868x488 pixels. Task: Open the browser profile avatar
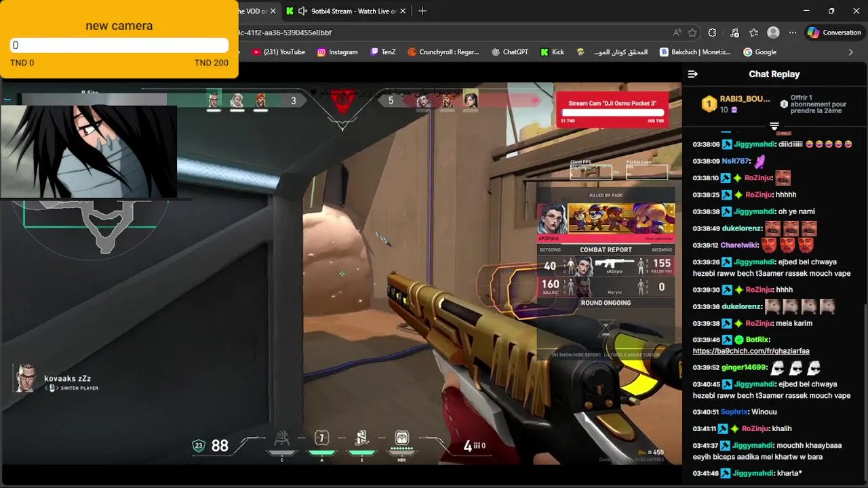(x=773, y=33)
